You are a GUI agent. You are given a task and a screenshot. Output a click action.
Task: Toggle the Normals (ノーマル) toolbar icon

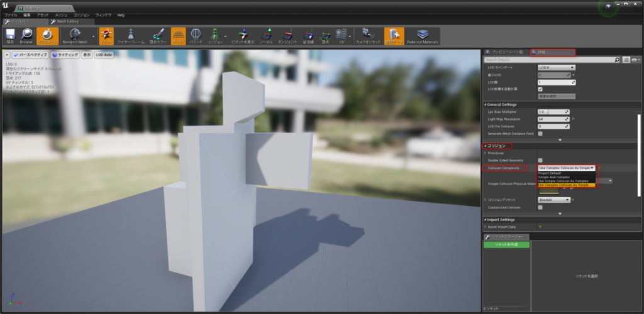click(x=266, y=36)
